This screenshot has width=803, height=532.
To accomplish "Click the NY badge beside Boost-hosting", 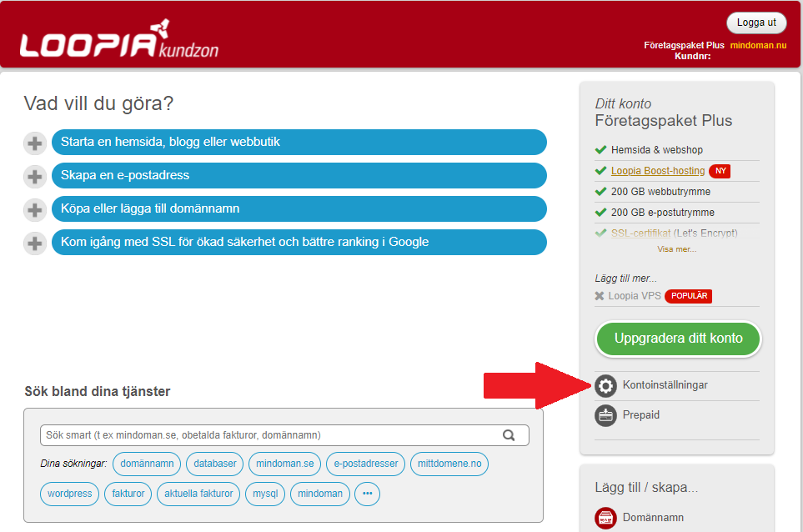I will [720, 171].
